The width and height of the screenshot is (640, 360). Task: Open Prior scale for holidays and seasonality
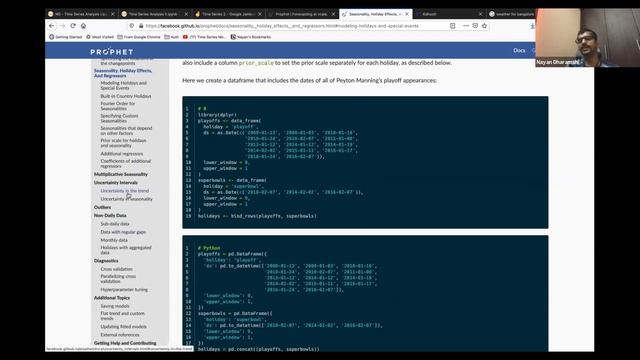pyautogui.click(x=123, y=143)
